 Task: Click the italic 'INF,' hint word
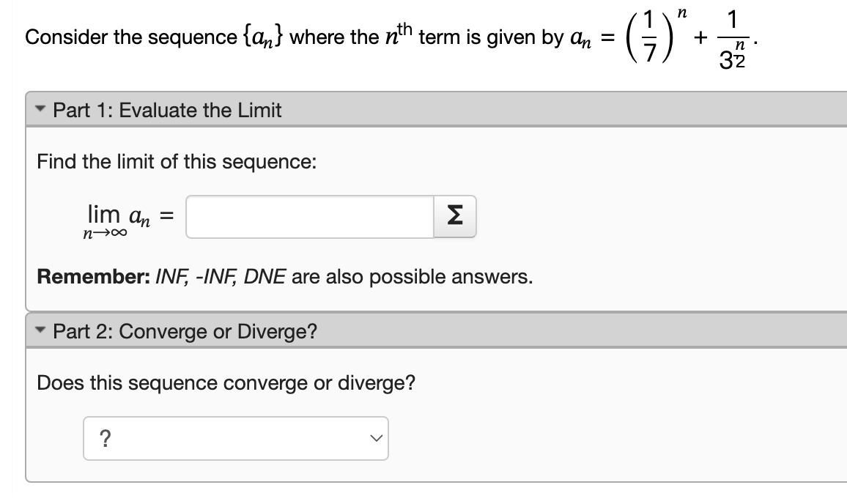point(172,277)
